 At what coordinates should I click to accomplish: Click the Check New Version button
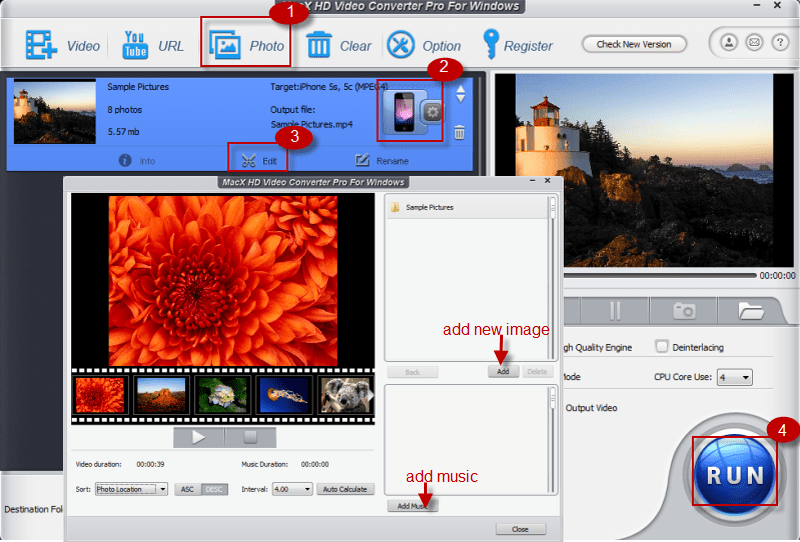634,44
